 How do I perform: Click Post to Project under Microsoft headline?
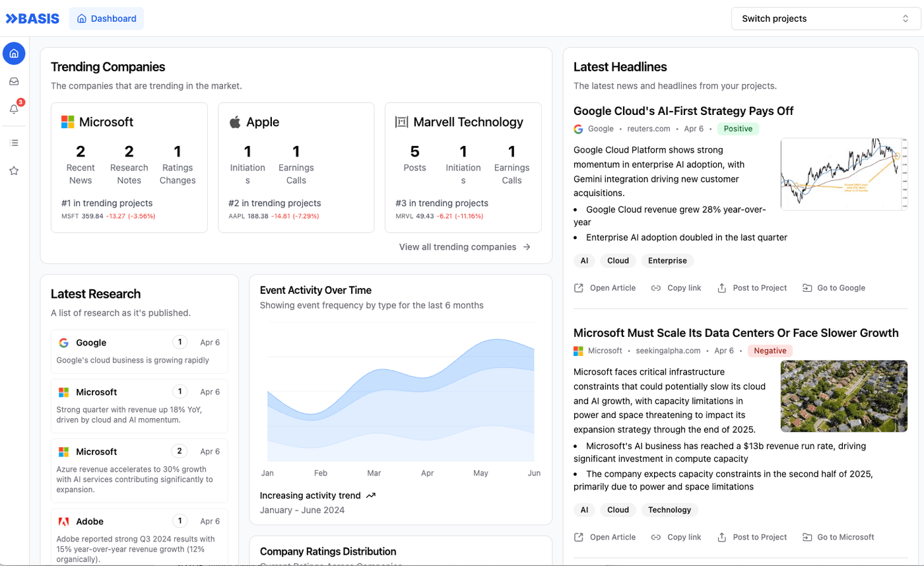pyautogui.click(x=752, y=537)
